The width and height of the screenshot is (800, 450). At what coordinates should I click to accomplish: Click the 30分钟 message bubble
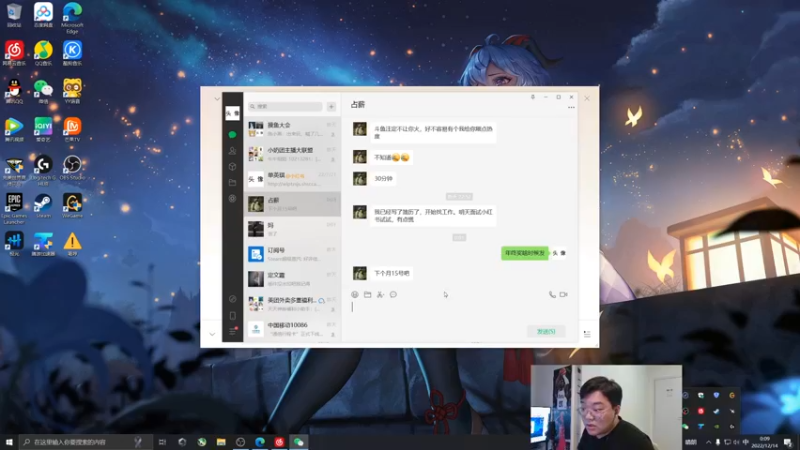pyautogui.click(x=384, y=179)
